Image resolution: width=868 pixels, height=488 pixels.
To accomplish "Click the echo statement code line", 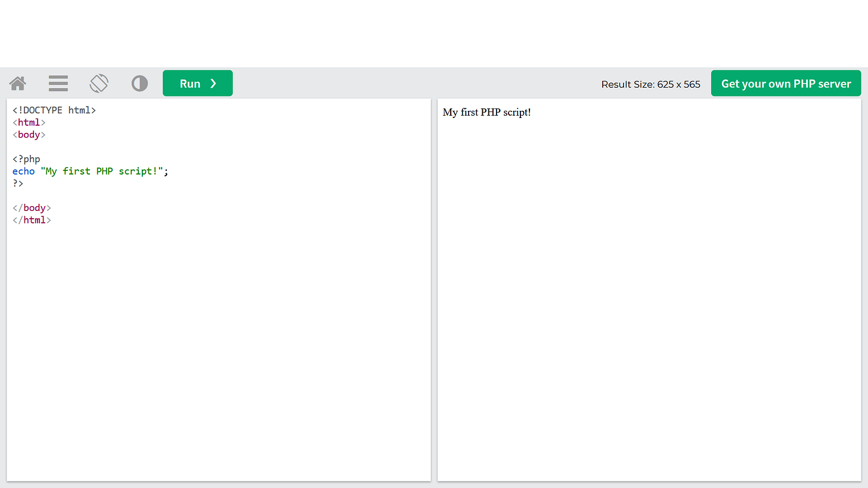I will [x=91, y=171].
